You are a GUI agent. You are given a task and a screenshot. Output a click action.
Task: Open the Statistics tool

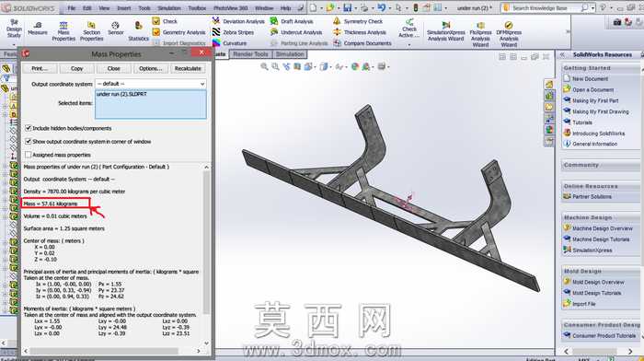click(138, 31)
